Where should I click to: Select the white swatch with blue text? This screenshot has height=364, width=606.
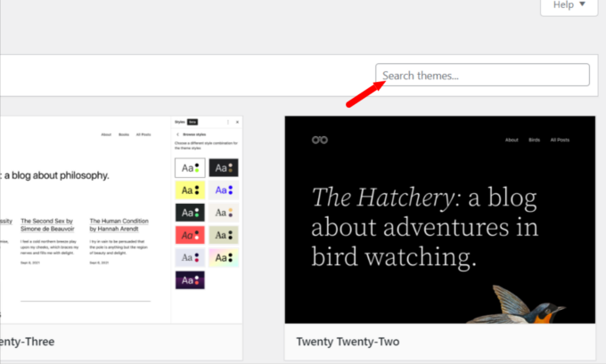click(223, 190)
